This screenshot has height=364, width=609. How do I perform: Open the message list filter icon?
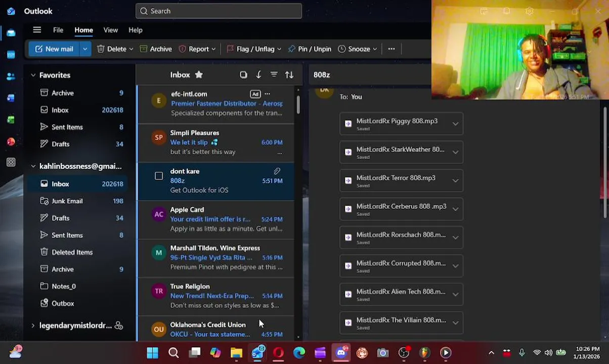tap(274, 75)
